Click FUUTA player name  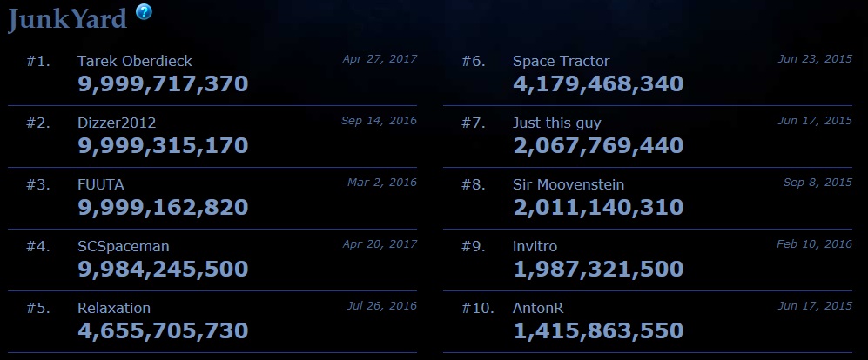[101, 184]
